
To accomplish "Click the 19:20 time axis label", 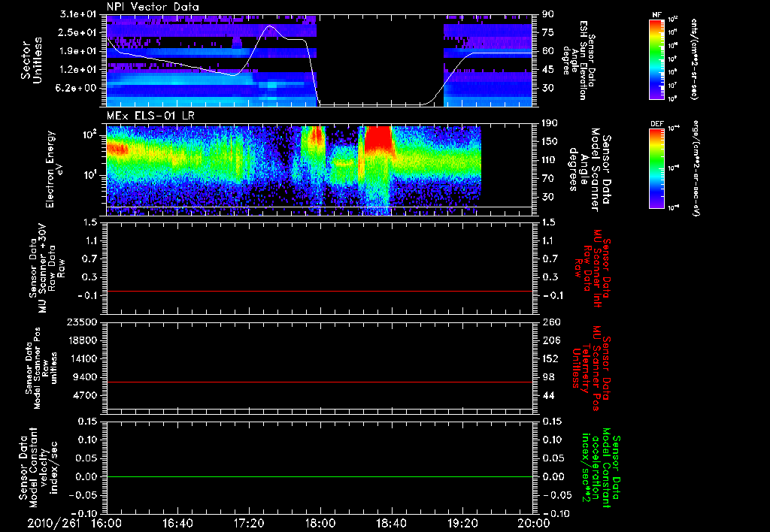I will click(x=462, y=523).
